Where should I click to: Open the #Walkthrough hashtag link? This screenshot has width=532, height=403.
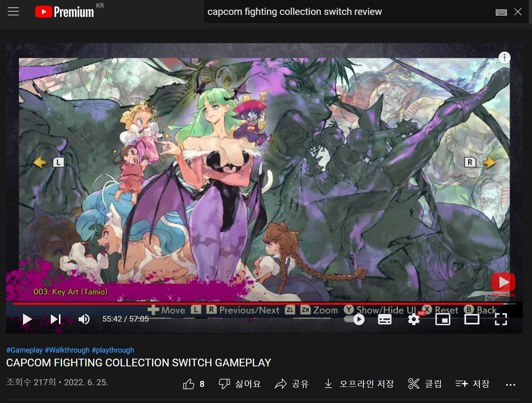67,350
